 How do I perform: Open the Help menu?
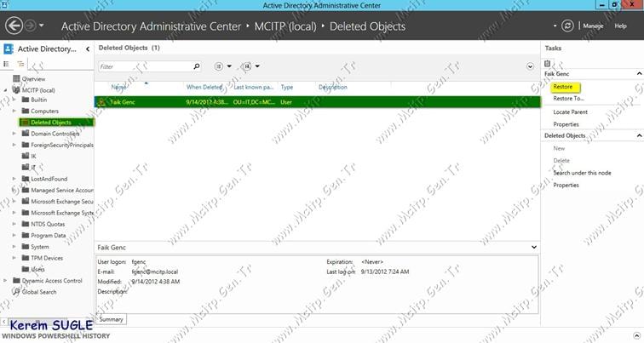620,26
